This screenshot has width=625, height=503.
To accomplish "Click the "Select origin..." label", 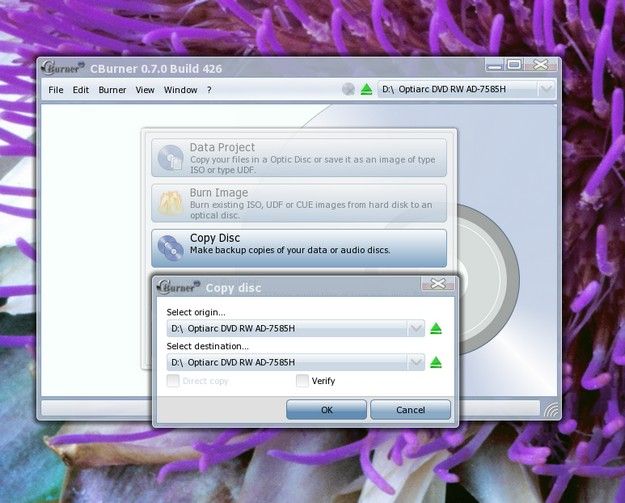I will coord(196,312).
